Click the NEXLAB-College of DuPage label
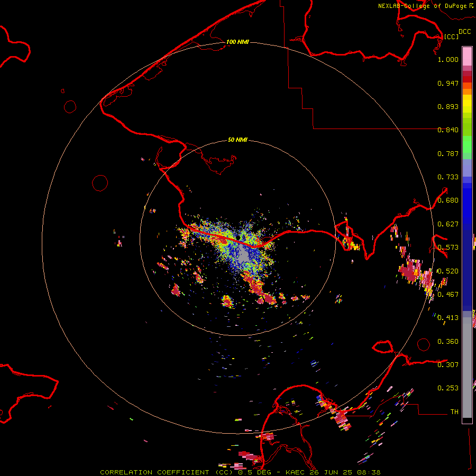Image resolution: width=476 pixels, height=476 pixels. [x=422, y=6]
